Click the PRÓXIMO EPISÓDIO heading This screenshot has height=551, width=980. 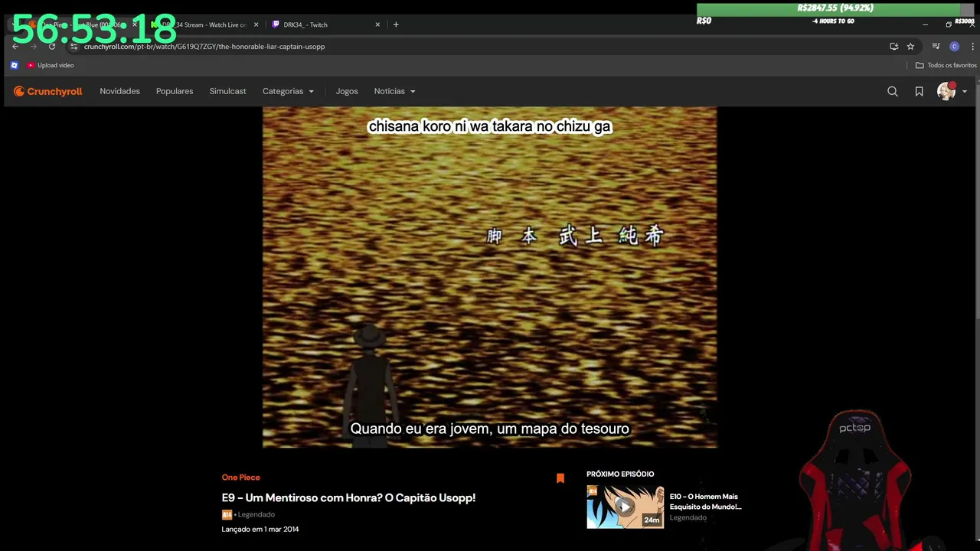tap(620, 474)
